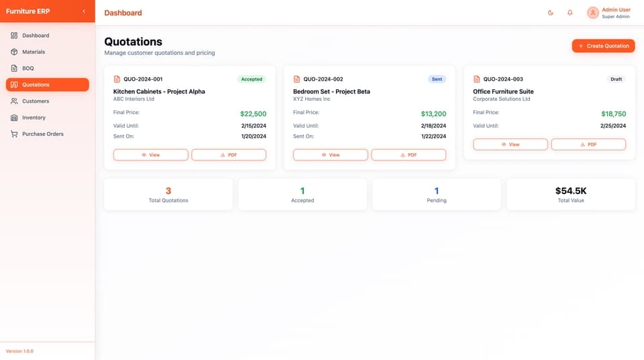Click the BOQ document icon
This screenshot has width=644, height=360.
coord(14,69)
